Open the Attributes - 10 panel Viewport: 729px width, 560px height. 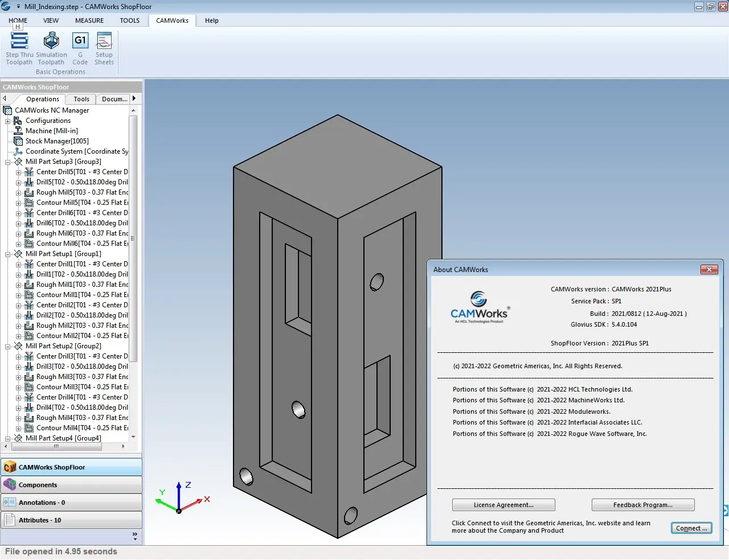[71, 520]
